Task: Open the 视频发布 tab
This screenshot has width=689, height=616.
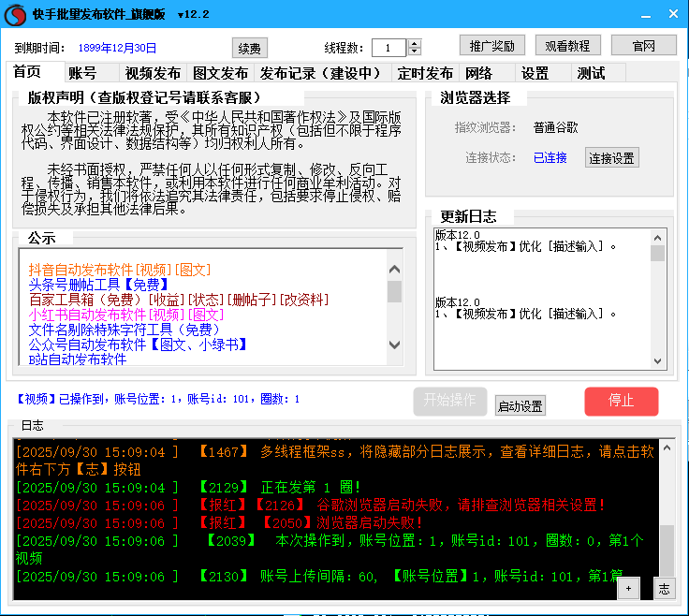Action: pos(153,73)
